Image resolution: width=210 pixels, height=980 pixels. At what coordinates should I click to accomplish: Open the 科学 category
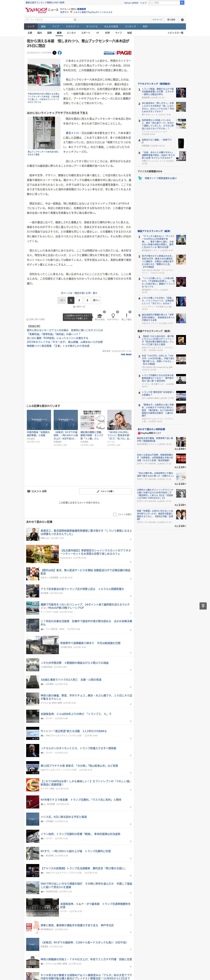107,33
